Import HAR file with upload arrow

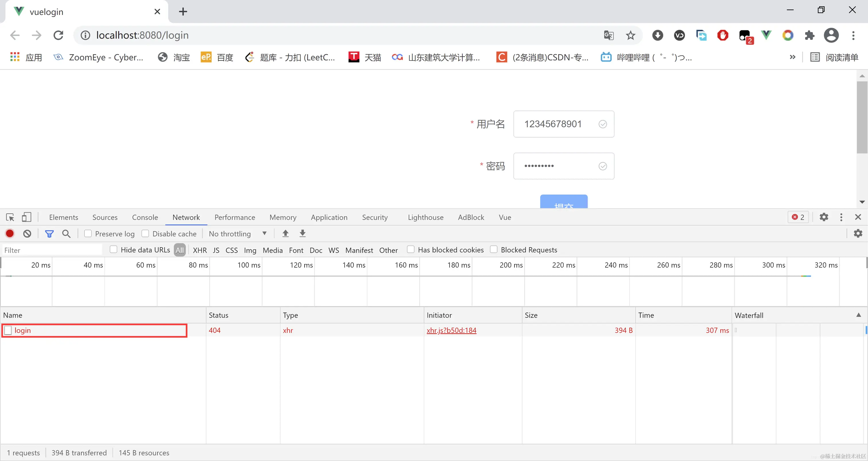[x=285, y=233]
